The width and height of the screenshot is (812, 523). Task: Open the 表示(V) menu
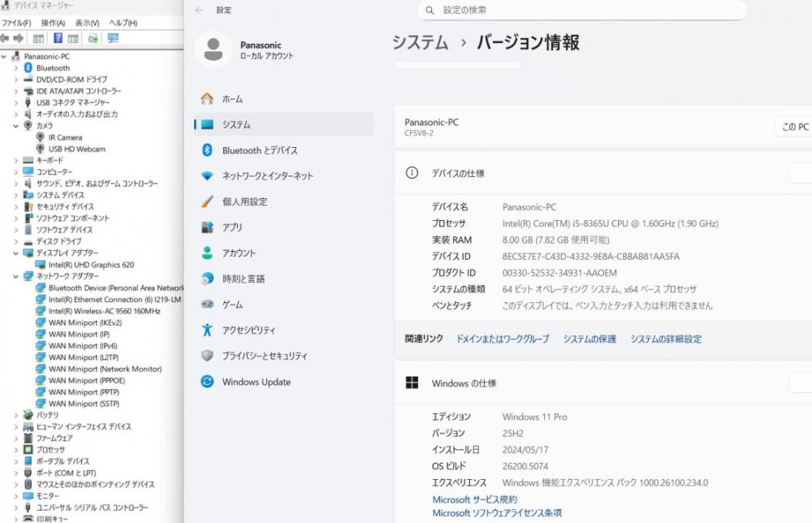coord(87,24)
